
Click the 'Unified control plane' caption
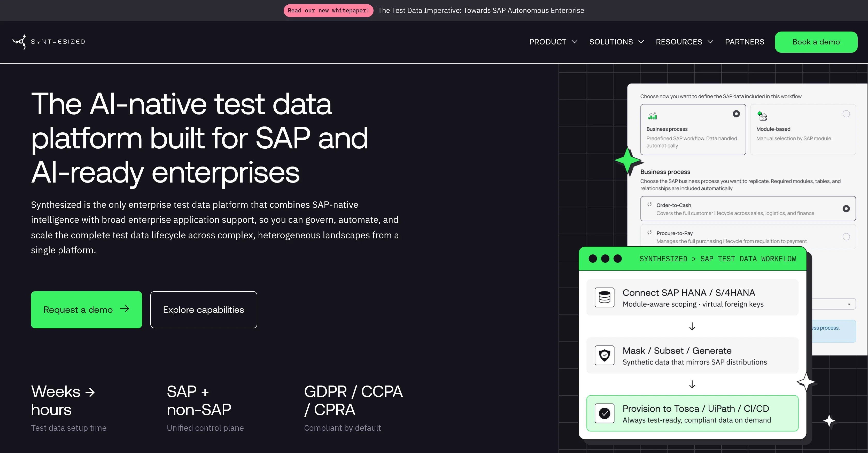click(x=205, y=428)
